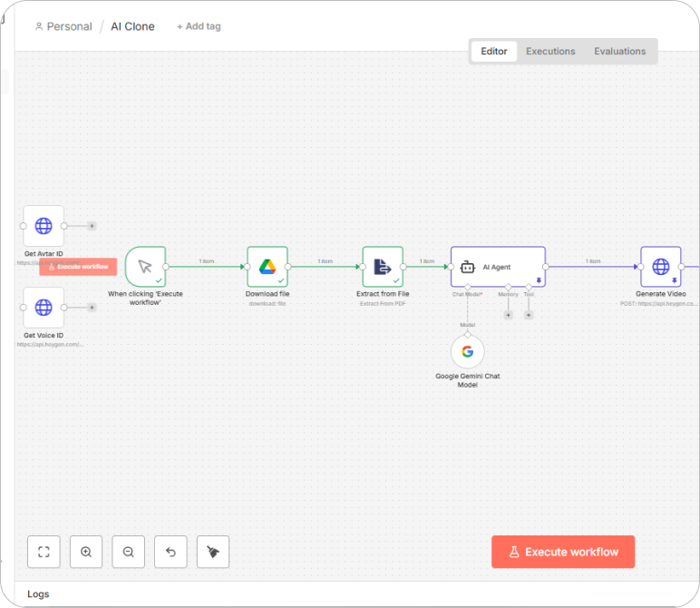Open the Evaluations tab

620,52
